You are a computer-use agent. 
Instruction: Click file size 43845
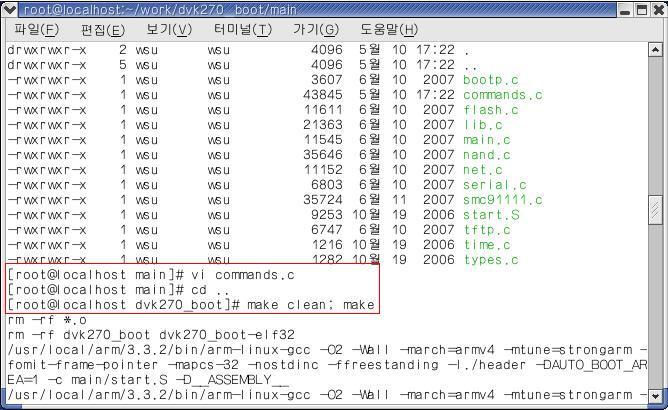[x=322, y=95]
